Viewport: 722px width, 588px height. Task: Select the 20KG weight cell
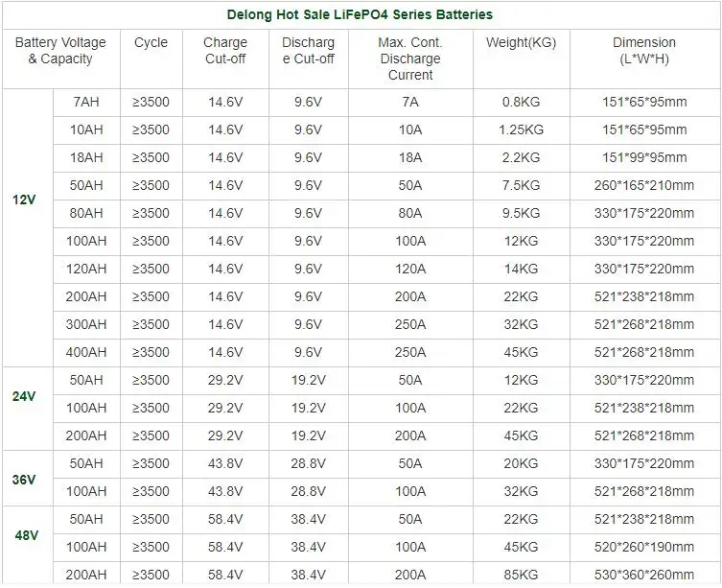click(521, 464)
